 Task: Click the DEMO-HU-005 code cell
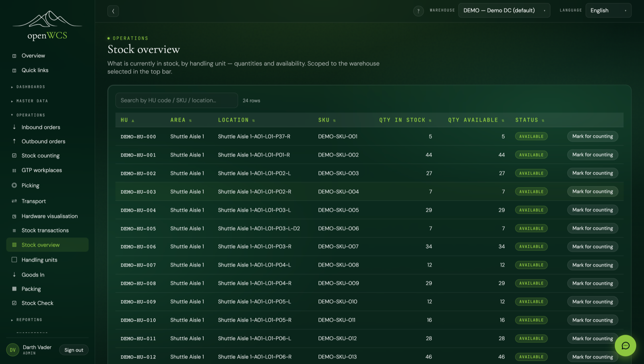coord(138,229)
